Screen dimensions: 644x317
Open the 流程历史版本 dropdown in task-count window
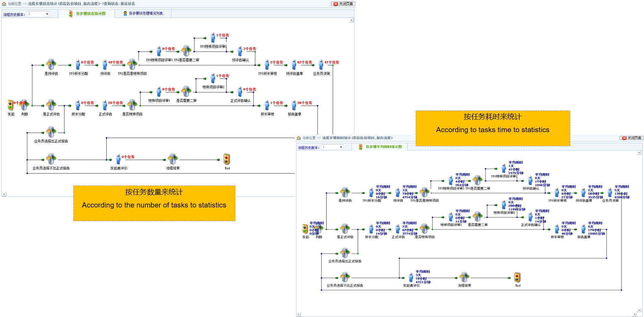tap(38, 14)
